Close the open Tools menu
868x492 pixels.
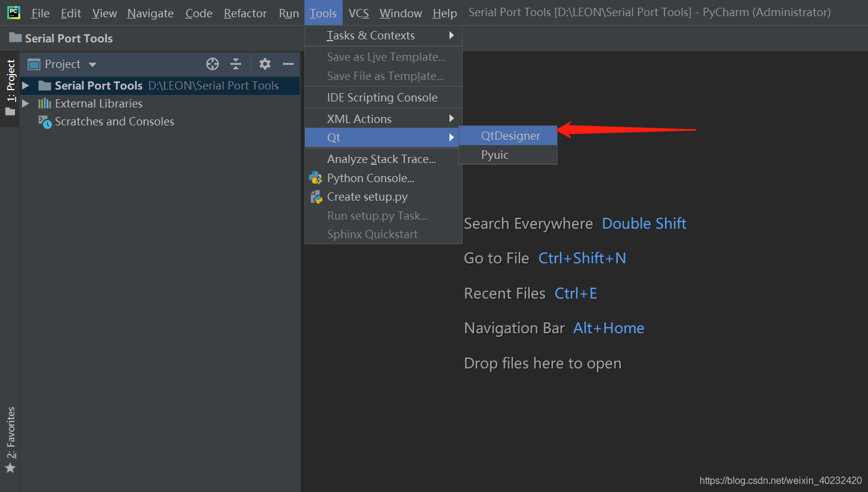coord(324,13)
